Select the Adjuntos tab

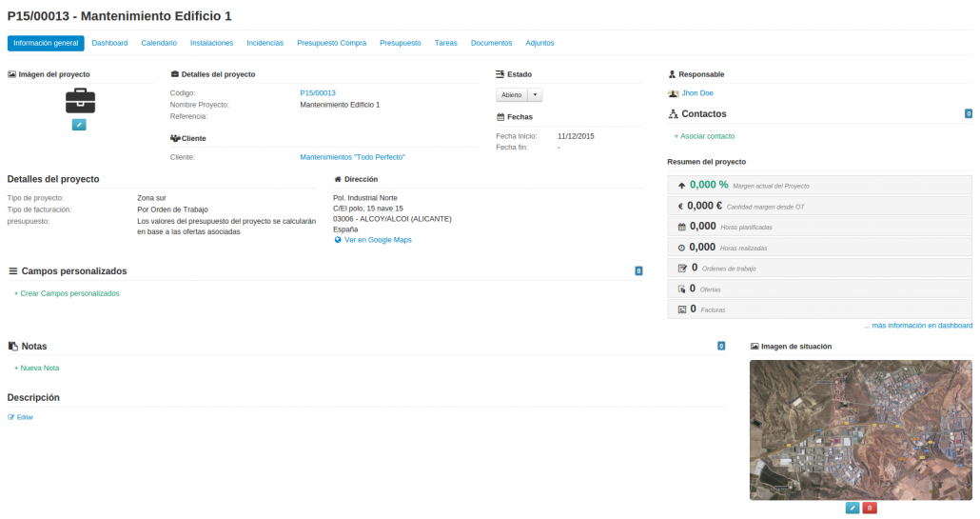(x=539, y=43)
